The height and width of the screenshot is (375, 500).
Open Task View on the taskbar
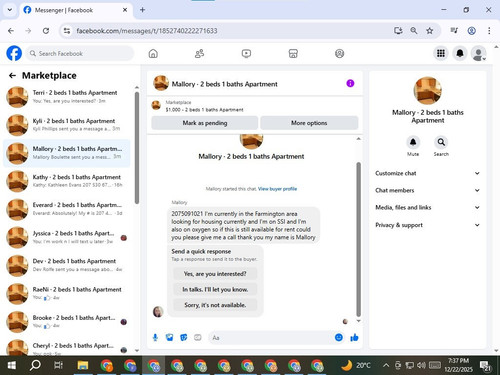click(x=58, y=365)
